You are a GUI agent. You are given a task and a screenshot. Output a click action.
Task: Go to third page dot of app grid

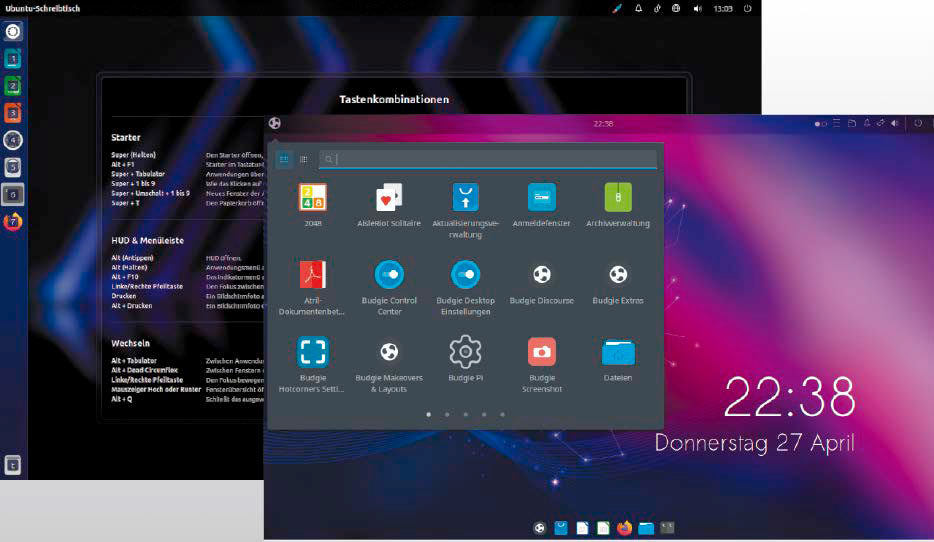pos(465,414)
